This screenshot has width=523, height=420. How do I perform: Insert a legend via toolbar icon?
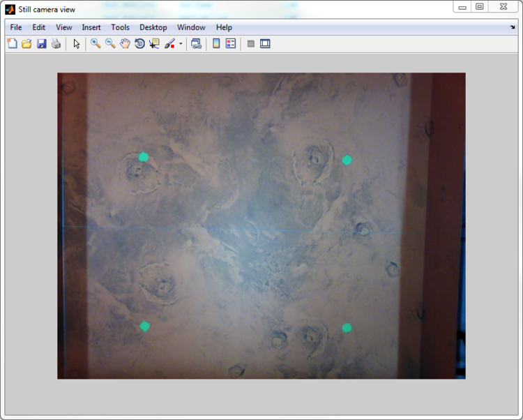[x=231, y=44]
